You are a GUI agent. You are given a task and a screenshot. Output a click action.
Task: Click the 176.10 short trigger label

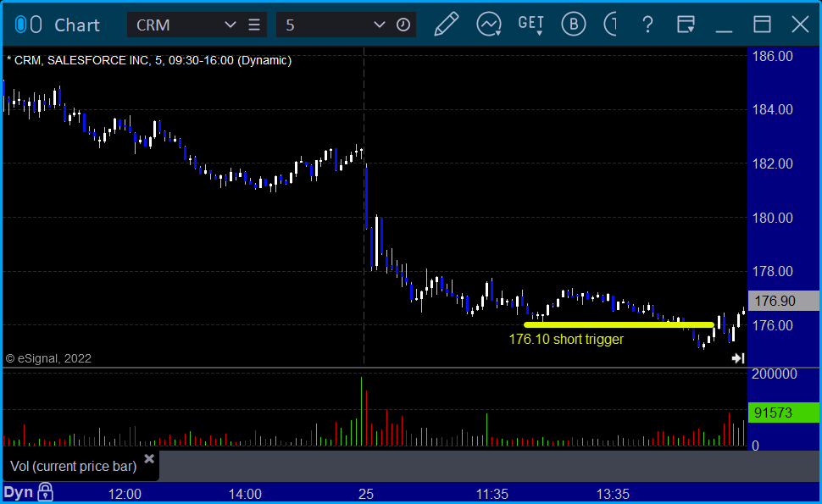[x=566, y=340]
